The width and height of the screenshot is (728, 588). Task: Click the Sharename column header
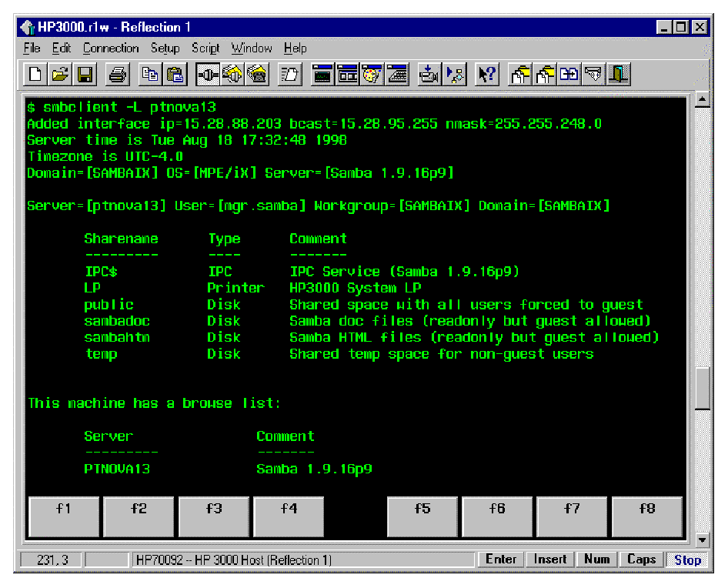(121, 239)
